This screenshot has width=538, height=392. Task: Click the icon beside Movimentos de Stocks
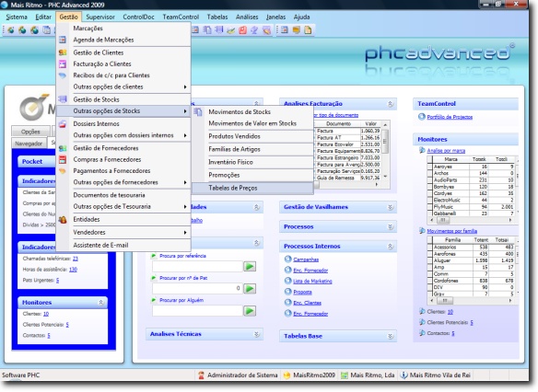coord(198,111)
